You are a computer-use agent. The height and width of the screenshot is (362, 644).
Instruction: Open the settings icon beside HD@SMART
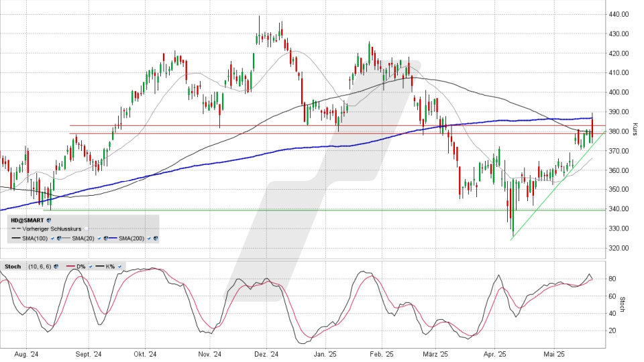(49, 221)
